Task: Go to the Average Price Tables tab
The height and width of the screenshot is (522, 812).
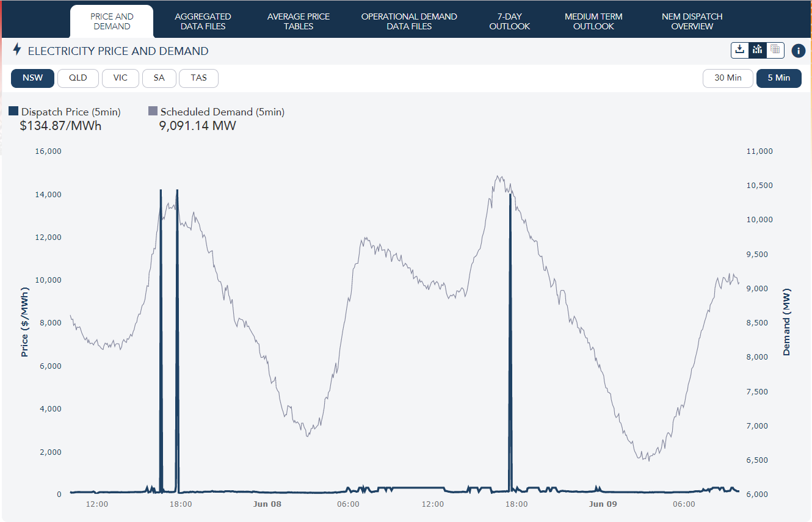Action: 299,21
